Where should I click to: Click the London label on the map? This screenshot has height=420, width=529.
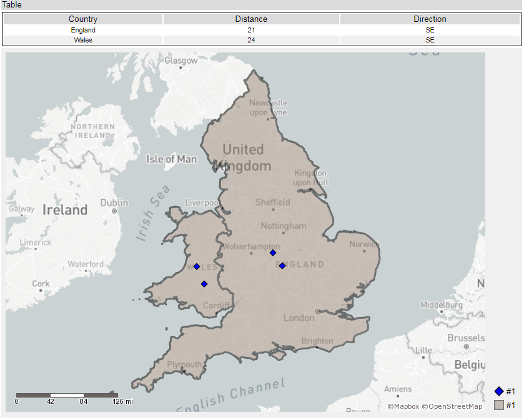[299, 318]
